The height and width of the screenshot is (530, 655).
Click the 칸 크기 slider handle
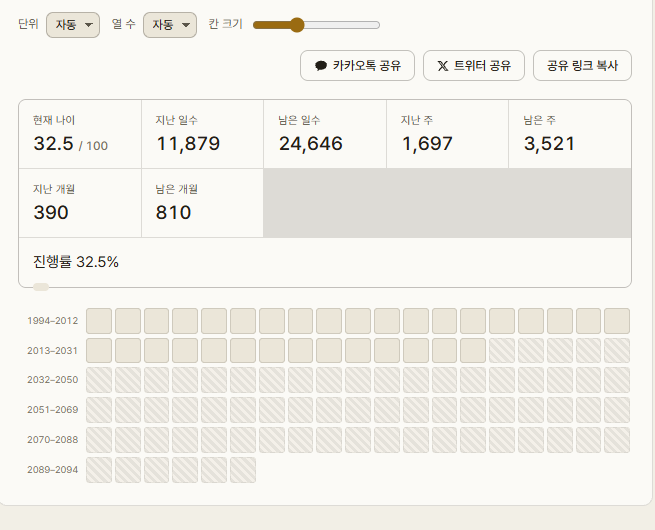click(x=297, y=25)
